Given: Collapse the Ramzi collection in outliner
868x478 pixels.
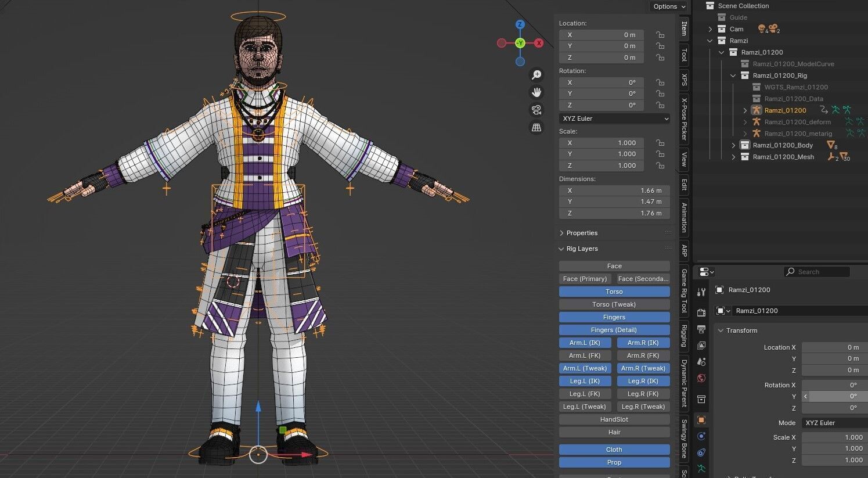Looking at the screenshot, I should [709, 41].
